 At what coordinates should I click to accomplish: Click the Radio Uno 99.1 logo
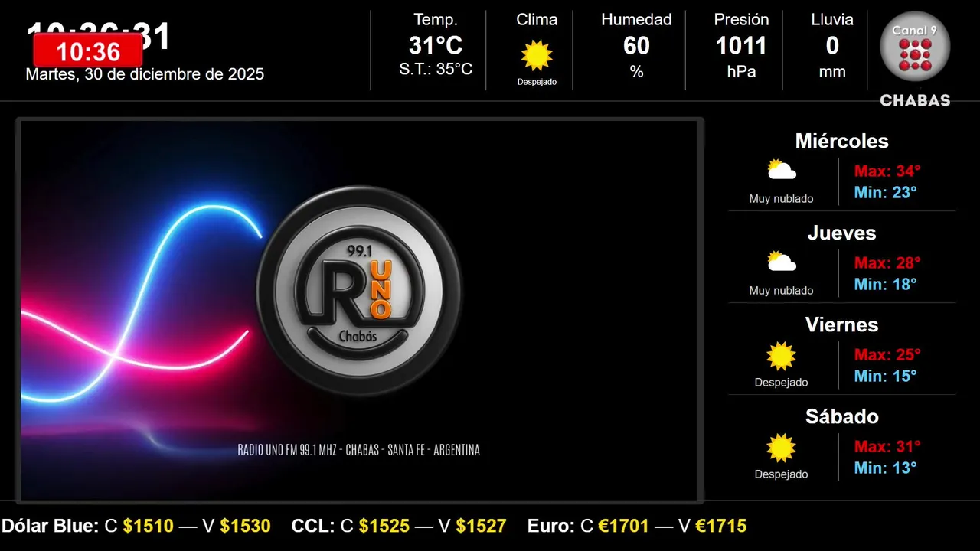pos(360,291)
